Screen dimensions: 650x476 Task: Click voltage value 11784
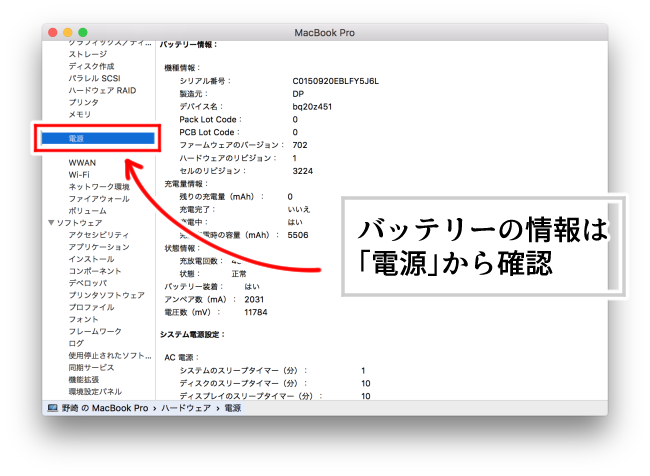256,312
